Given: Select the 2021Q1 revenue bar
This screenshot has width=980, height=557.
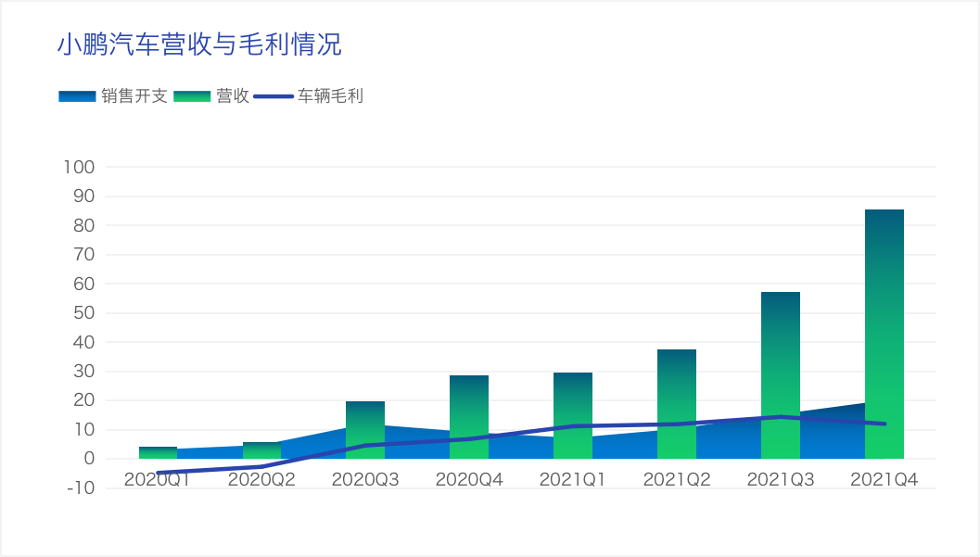Looking at the screenshot, I should click(572, 416).
